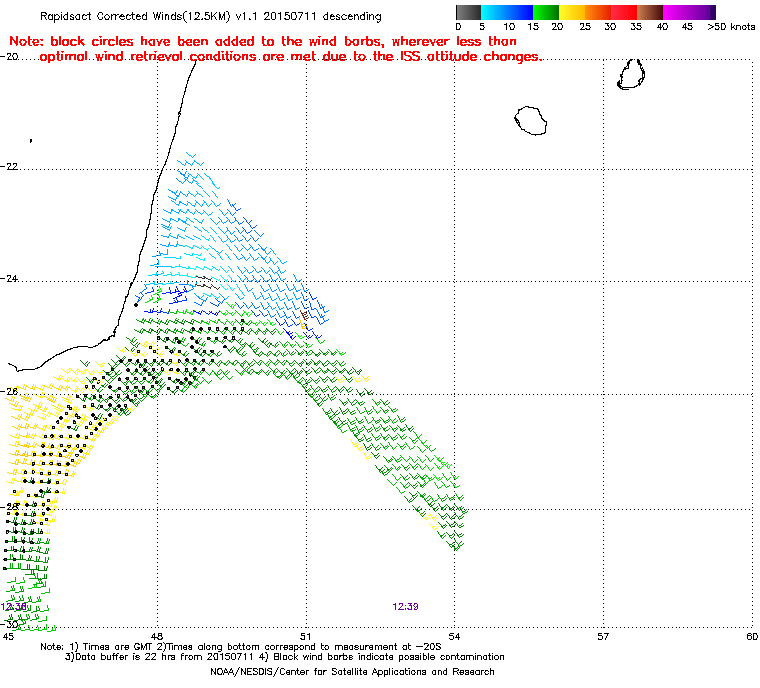This screenshot has width=760, height=688.
Task: Click the blue 10-15 knots color segment
Action: pyautogui.click(x=520, y=12)
